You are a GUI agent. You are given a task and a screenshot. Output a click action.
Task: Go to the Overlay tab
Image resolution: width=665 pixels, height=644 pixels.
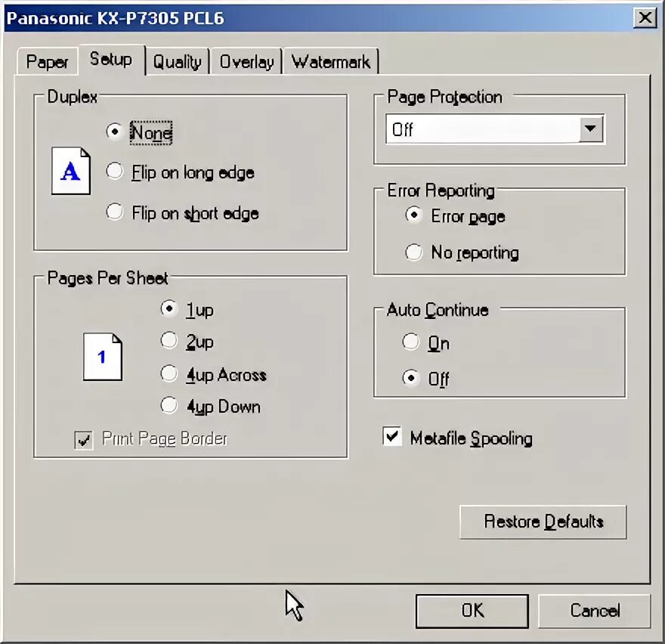246,62
